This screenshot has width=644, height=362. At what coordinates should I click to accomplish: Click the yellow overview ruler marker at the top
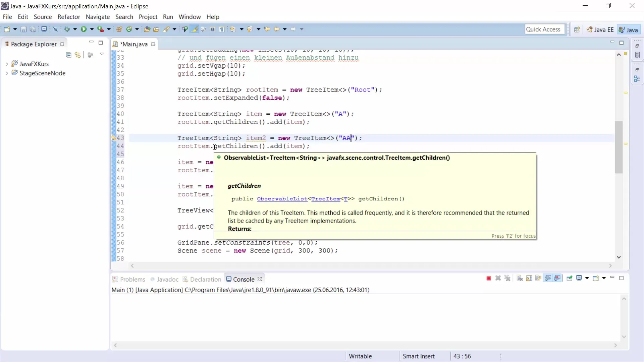(626, 54)
